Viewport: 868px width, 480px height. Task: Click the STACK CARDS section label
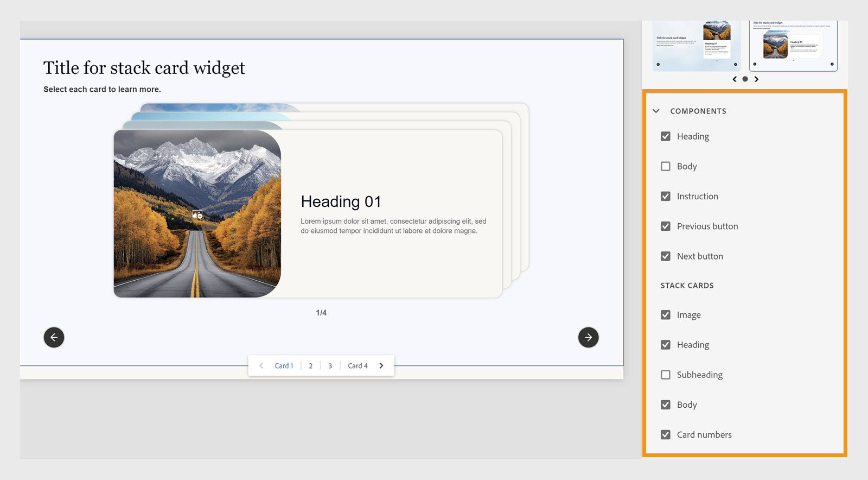(x=687, y=285)
